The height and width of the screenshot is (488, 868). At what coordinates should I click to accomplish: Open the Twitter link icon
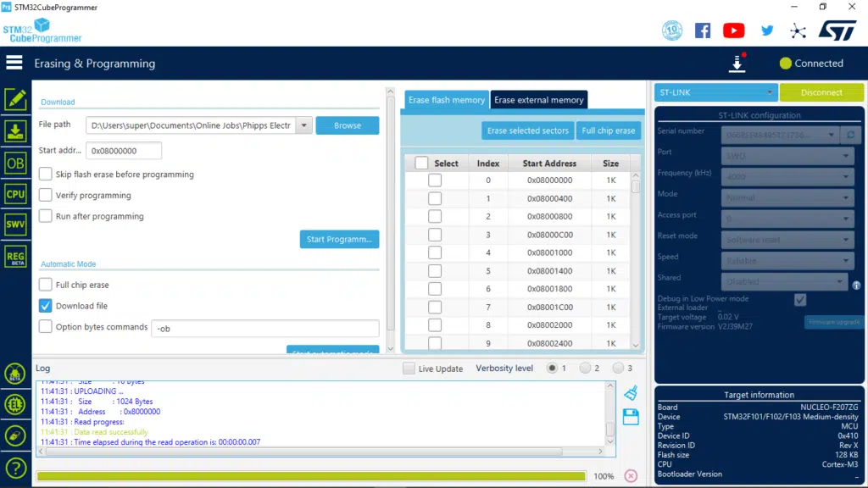tap(766, 30)
